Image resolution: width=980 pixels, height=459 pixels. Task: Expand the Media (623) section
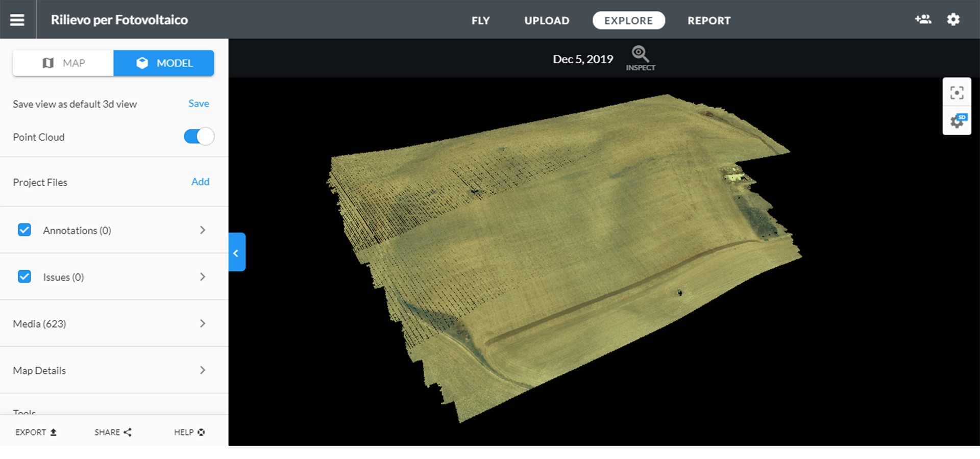(203, 323)
